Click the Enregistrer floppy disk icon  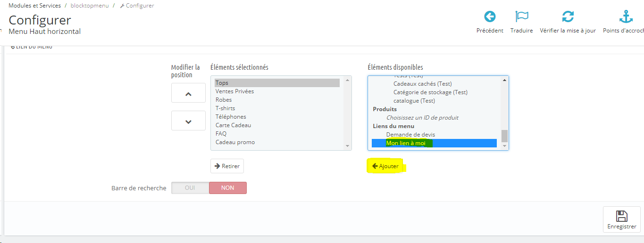[x=622, y=216]
